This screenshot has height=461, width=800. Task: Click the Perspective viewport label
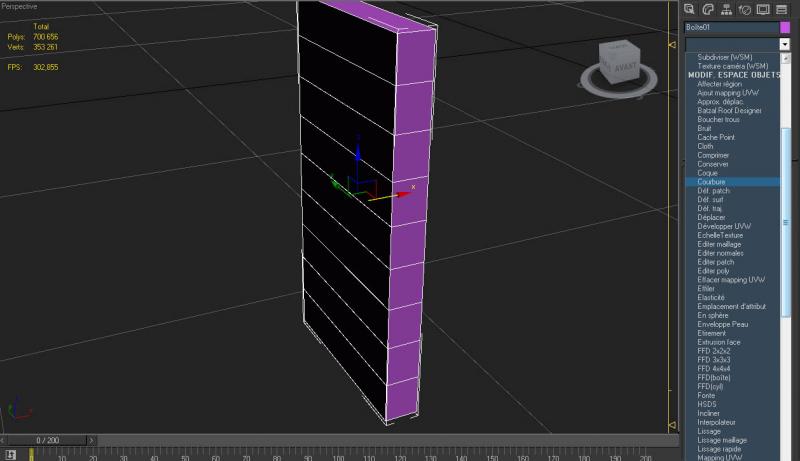[20, 5]
